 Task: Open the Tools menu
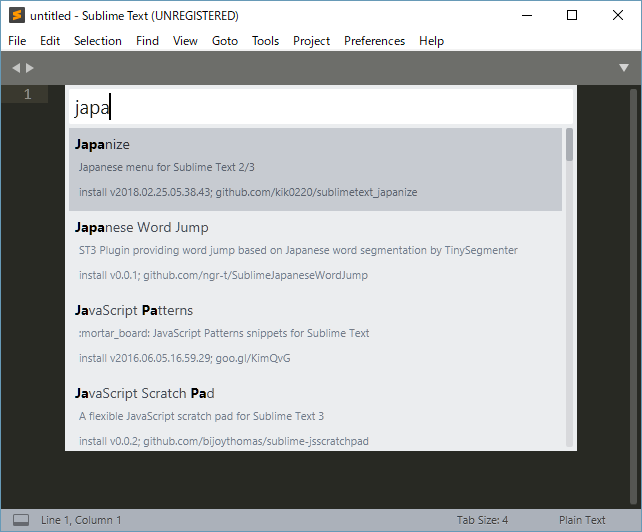coord(265,41)
